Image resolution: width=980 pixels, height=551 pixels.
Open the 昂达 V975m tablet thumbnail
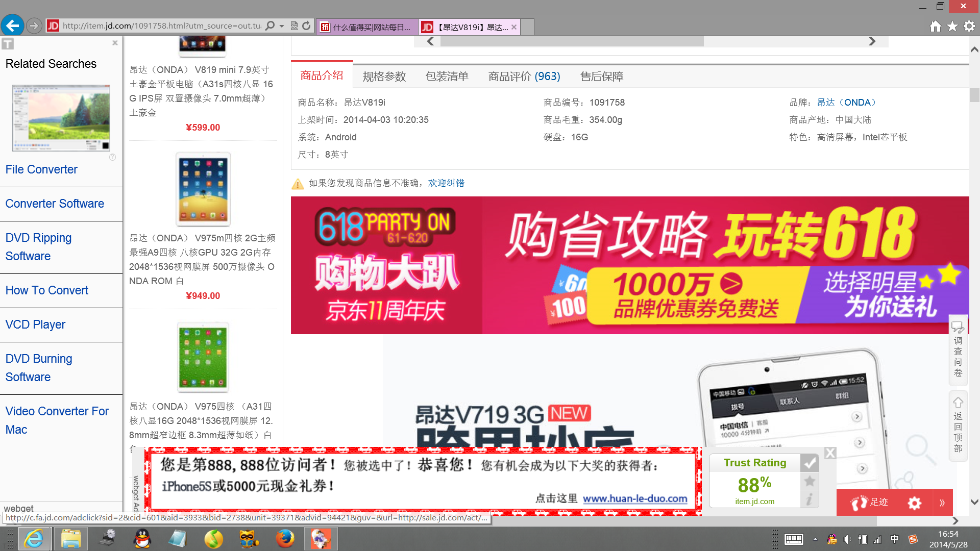click(x=203, y=189)
